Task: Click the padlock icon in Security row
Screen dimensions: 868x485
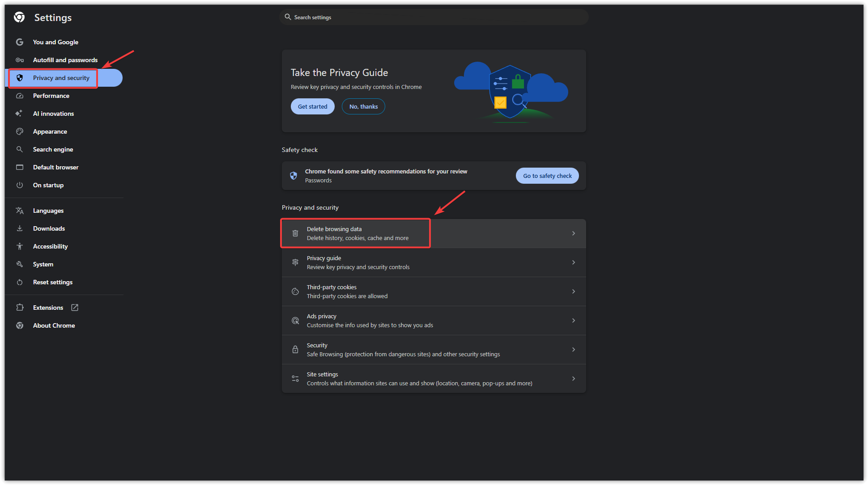Action: tap(295, 350)
